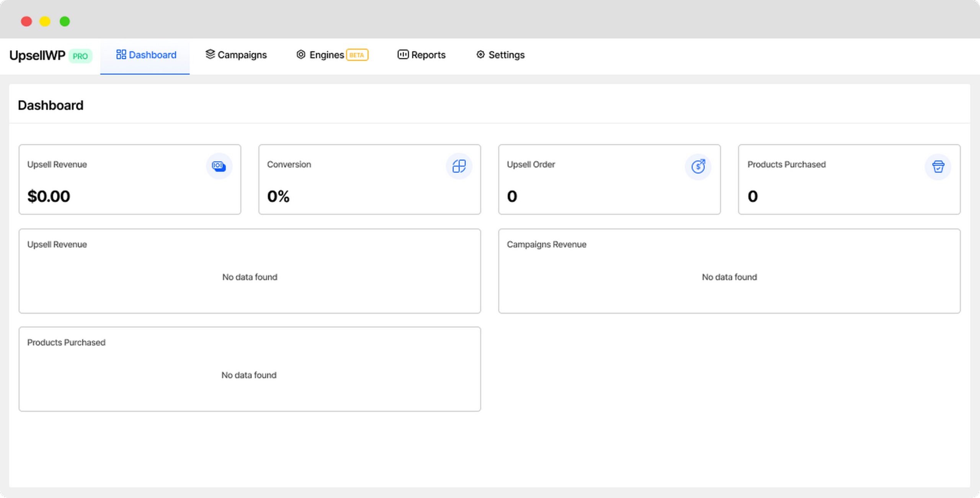This screenshot has height=498, width=980.
Task: Click the UpsellWP logo text
Action: coord(37,56)
